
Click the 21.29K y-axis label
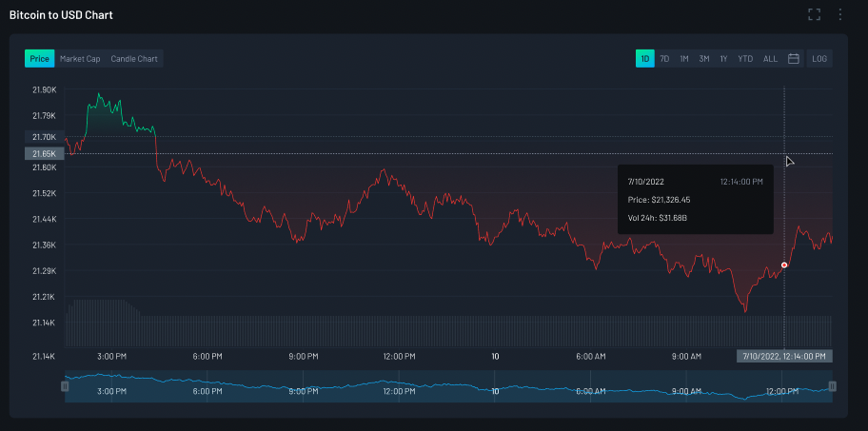pyautogui.click(x=45, y=270)
